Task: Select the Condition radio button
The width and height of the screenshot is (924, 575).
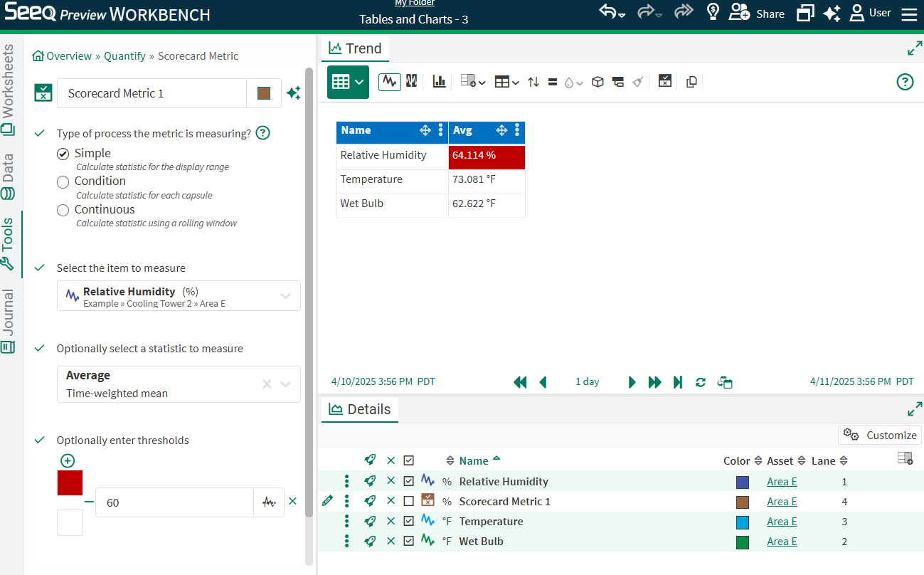Action: [x=63, y=181]
